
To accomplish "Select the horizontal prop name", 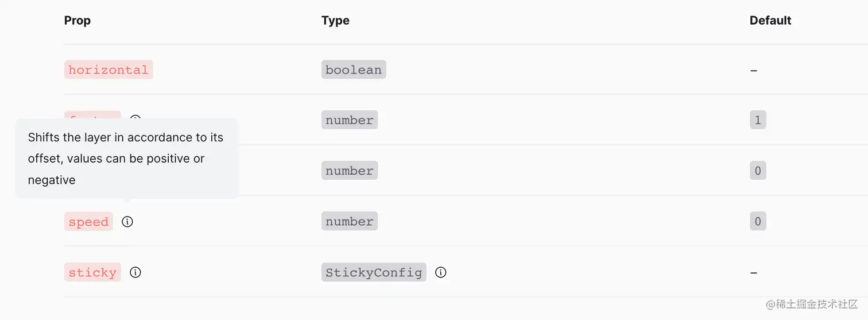I will click(x=108, y=70).
